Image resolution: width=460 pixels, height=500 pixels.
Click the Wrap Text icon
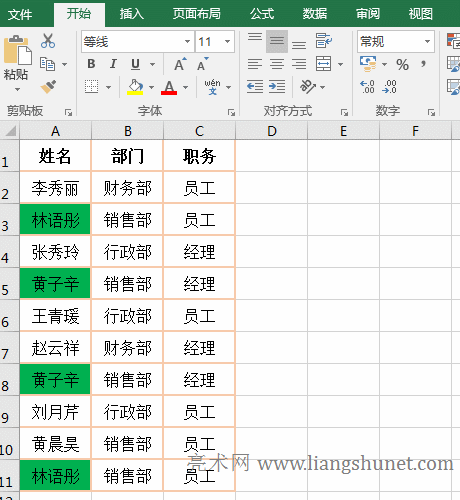point(323,41)
